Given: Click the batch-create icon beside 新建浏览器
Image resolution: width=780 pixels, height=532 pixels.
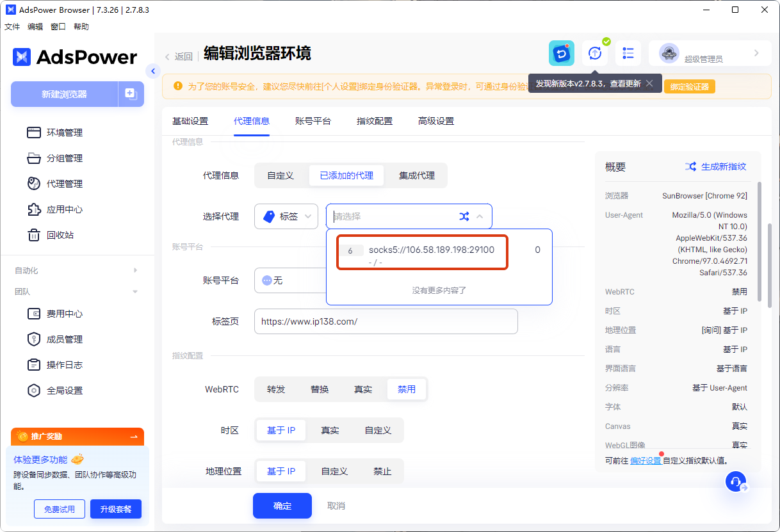Looking at the screenshot, I should pos(131,94).
